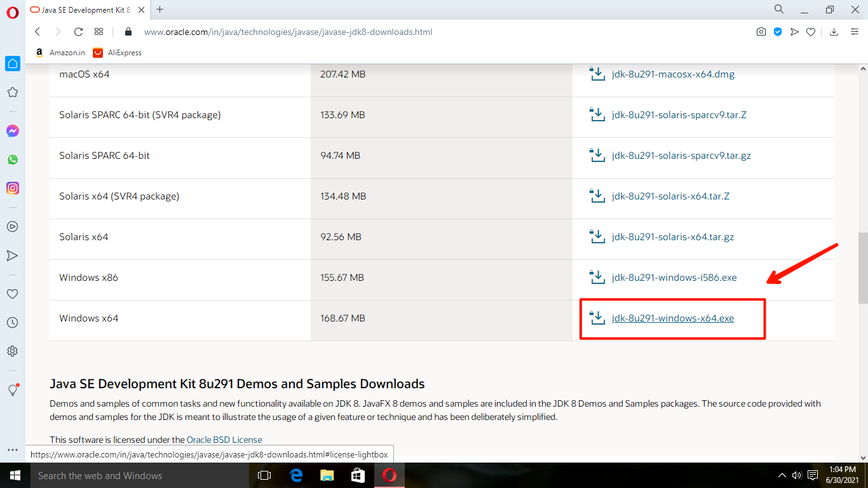Select the Demos and Samples Downloads heading
868x488 pixels.
point(237,384)
